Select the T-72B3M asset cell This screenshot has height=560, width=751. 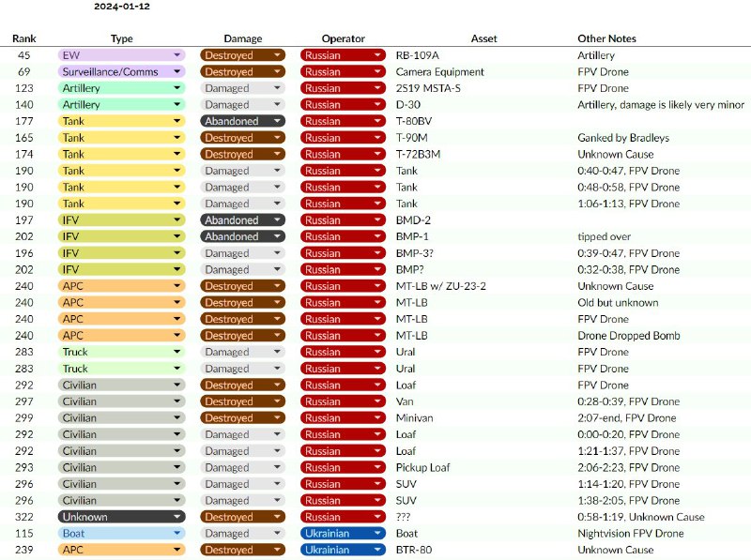point(418,154)
